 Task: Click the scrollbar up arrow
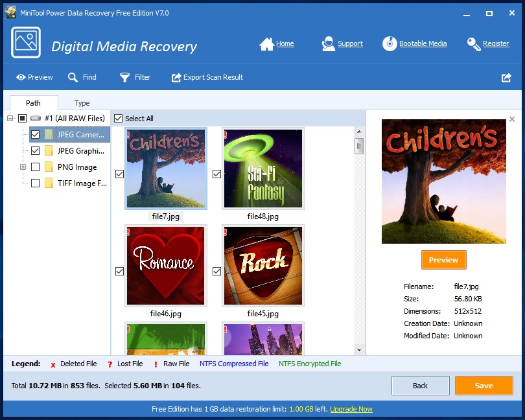click(359, 132)
